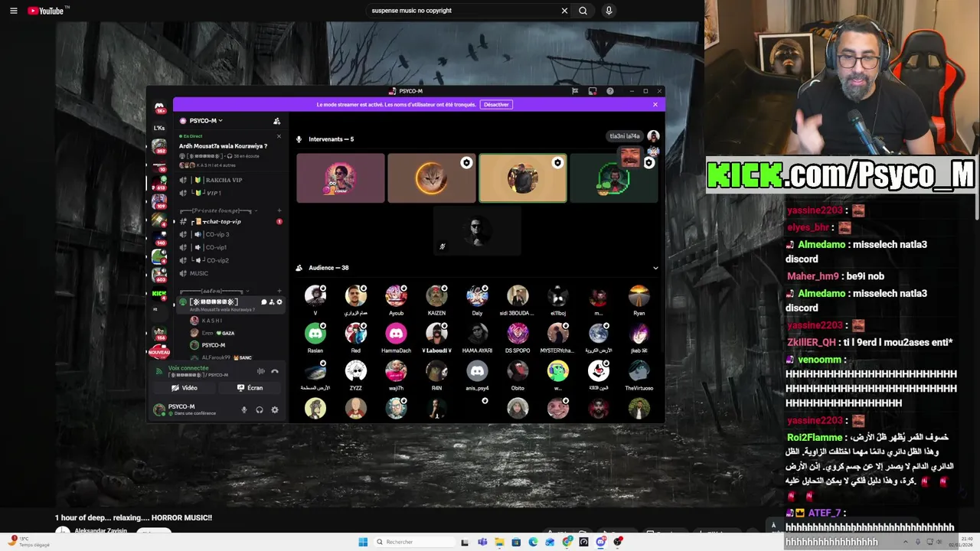
Task: Turn on camera with Vidéo button
Action: (185, 388)
